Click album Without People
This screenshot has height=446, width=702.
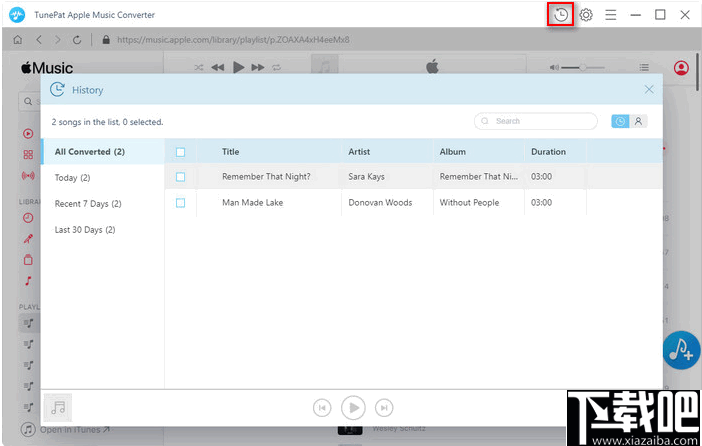[469, 202]
